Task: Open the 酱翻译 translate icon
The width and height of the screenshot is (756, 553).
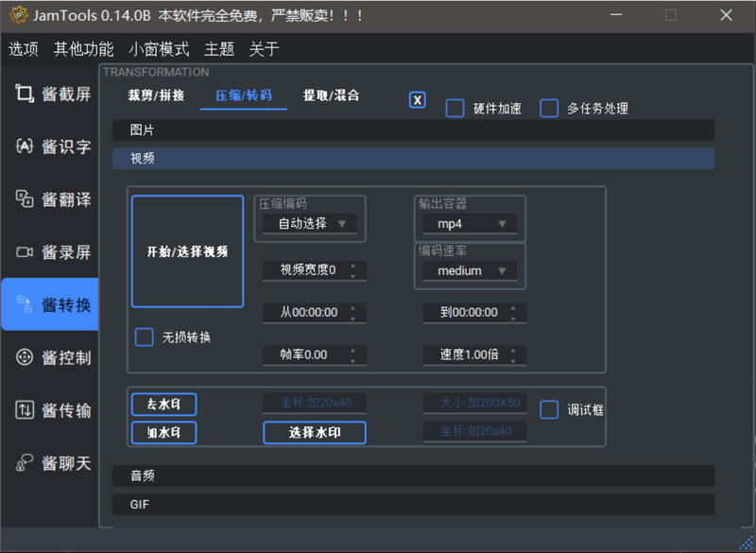Action: click(26, 199)
